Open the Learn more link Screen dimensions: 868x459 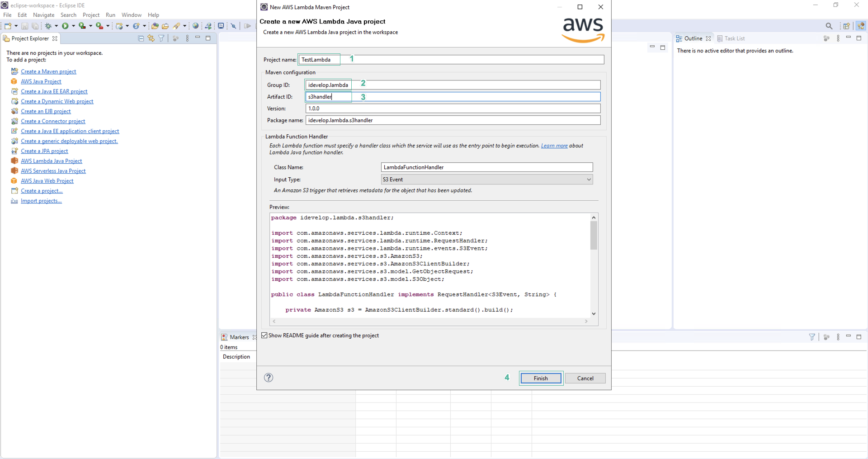click(554, 146)
